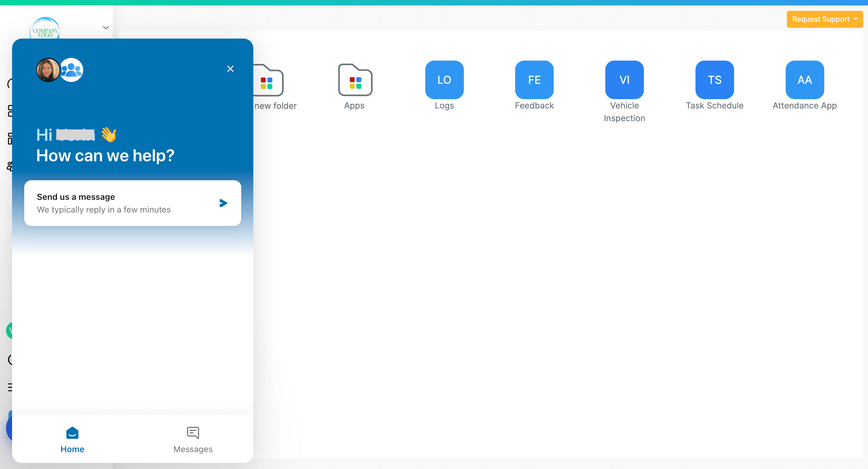Click the How can we help? heading
Screen dimensions: 868x469
[x=105, y=156]
